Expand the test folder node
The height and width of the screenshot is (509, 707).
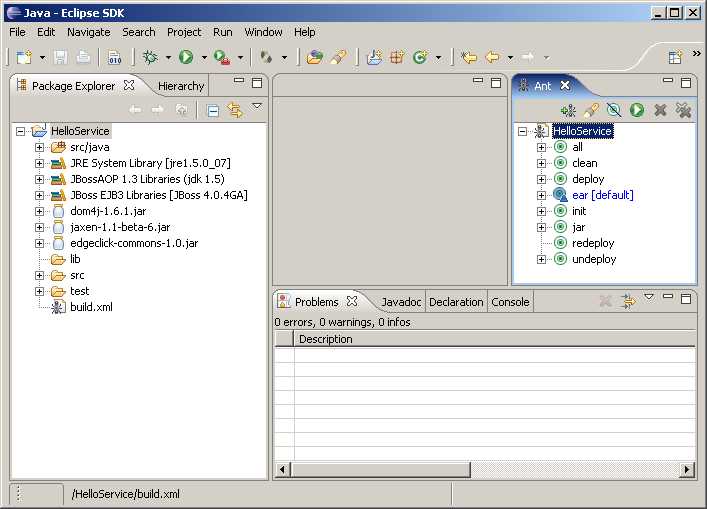coord(39,291)
